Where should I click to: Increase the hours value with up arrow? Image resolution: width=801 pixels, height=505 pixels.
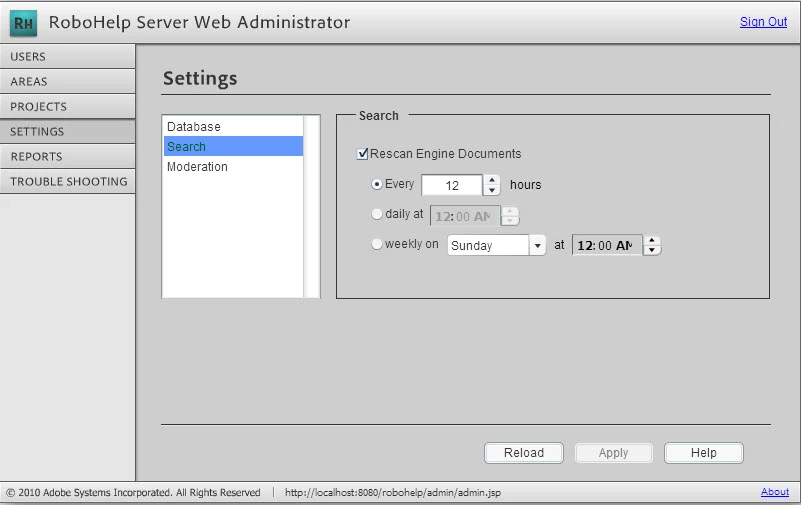pos(491,180)
